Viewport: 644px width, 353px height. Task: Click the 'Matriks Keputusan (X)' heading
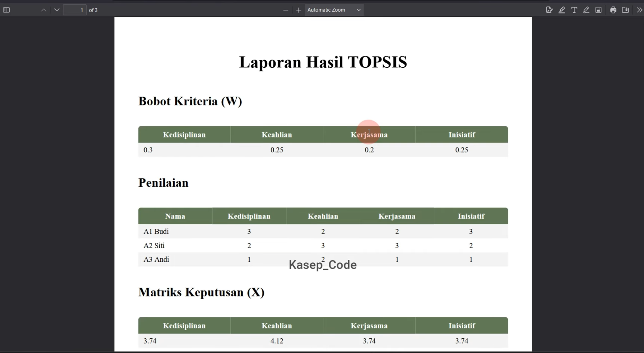click(x=201, y=292)
